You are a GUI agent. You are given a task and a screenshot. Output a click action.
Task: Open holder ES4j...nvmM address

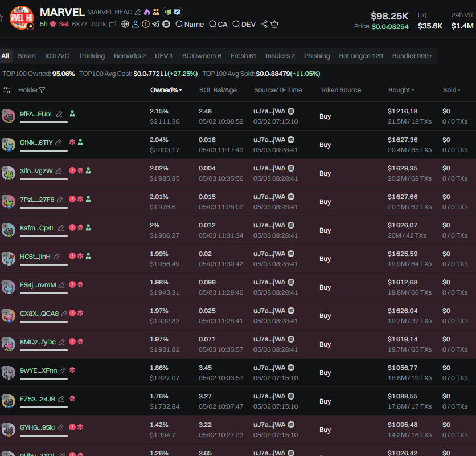(38, 285)
